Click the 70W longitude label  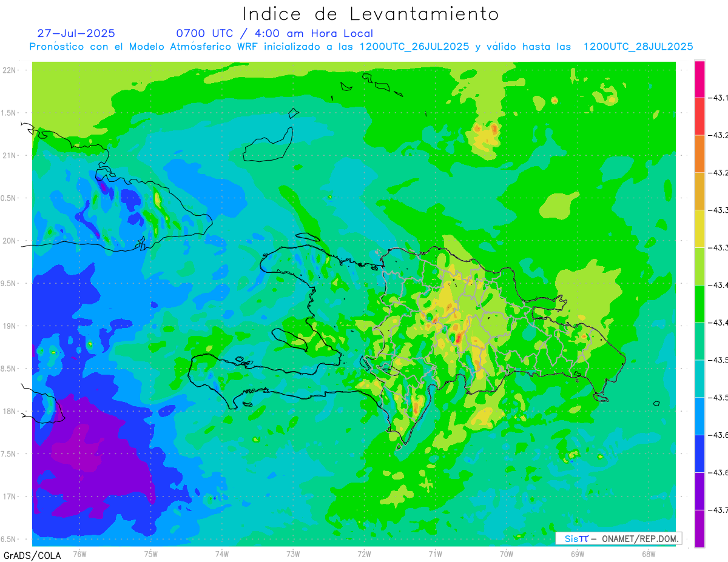[x=507, y=554]
